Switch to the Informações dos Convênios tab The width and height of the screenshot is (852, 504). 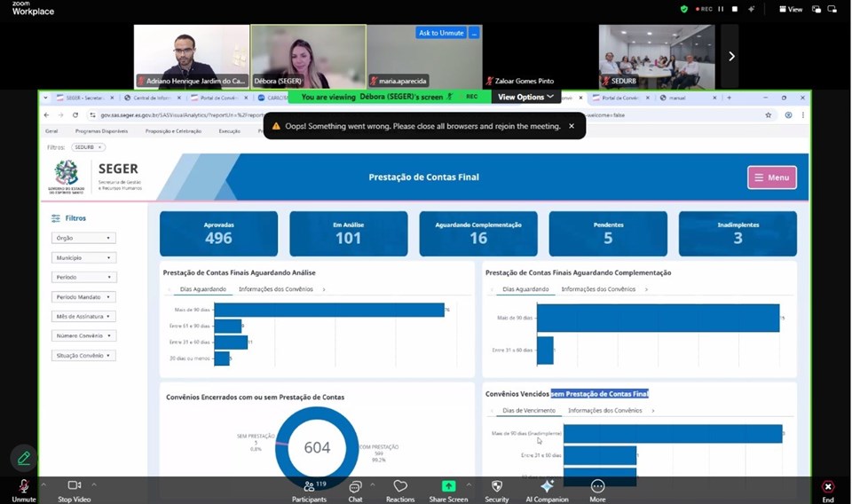click(x=275, y=289)
